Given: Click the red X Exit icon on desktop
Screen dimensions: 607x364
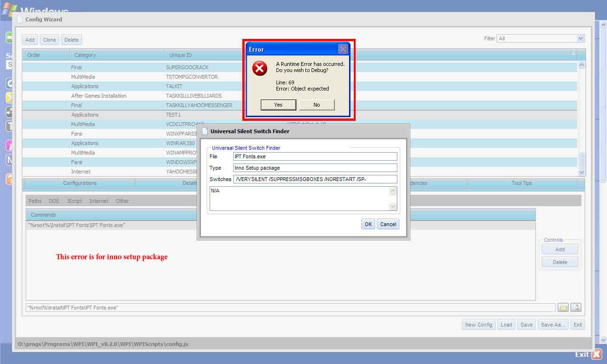Looking at the screenshot, I should pyautogui.click(x=597, y=354).
